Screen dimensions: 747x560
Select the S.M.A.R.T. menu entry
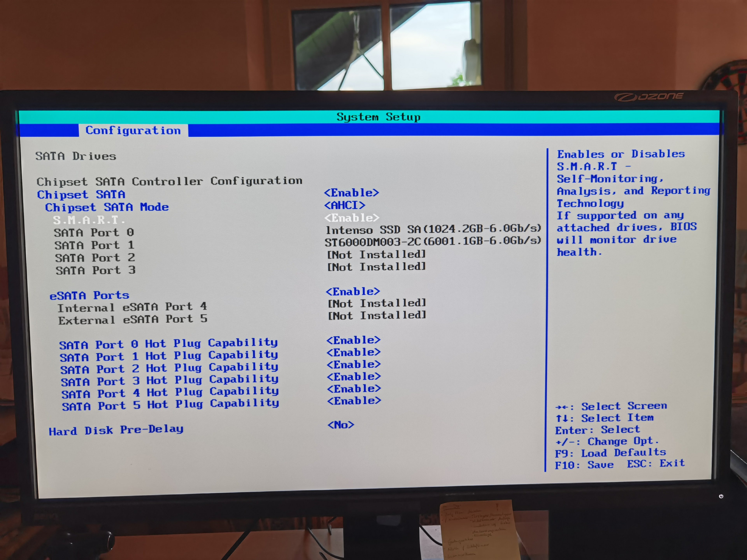click(89, 220)
